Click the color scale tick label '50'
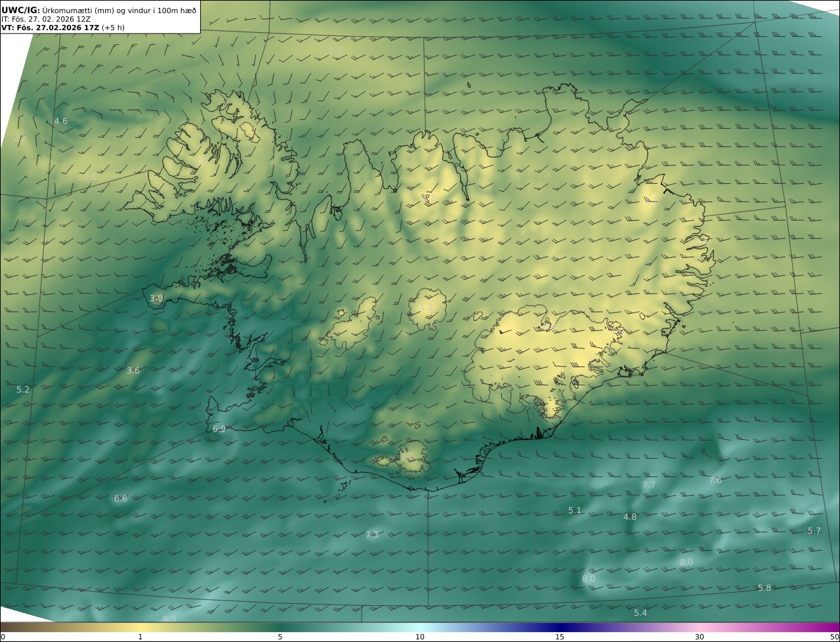The width and height of the screenshot is (840, 642). pyautogui.click(x=834, y=637)
